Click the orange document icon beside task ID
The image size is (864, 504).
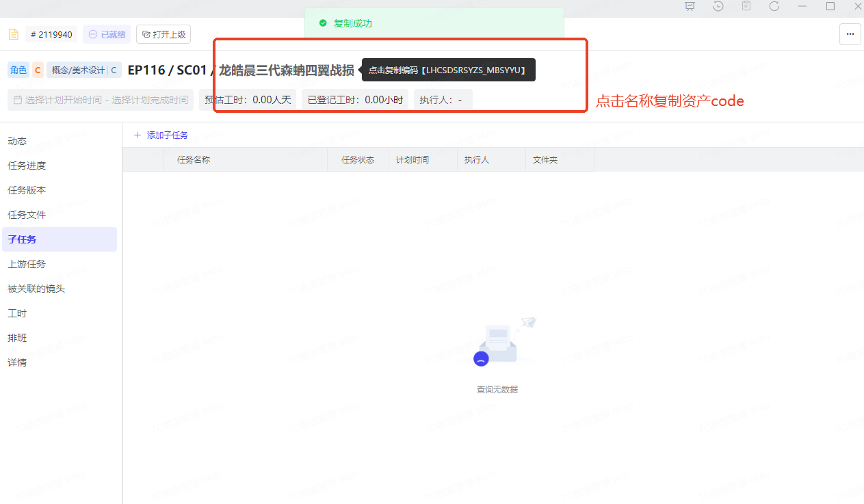[x=13, y=34]
